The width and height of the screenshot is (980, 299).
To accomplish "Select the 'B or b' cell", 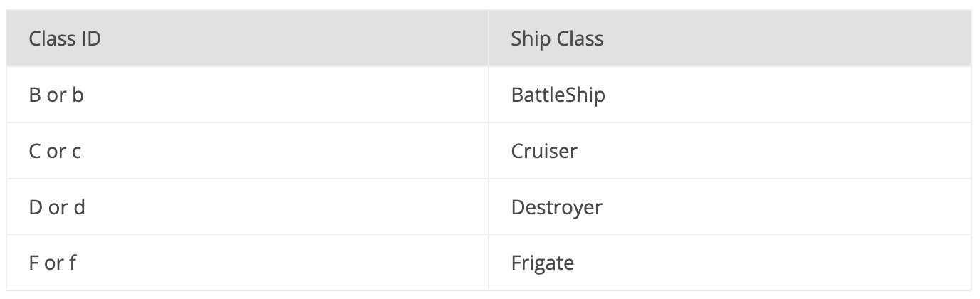I will point(247,95).
